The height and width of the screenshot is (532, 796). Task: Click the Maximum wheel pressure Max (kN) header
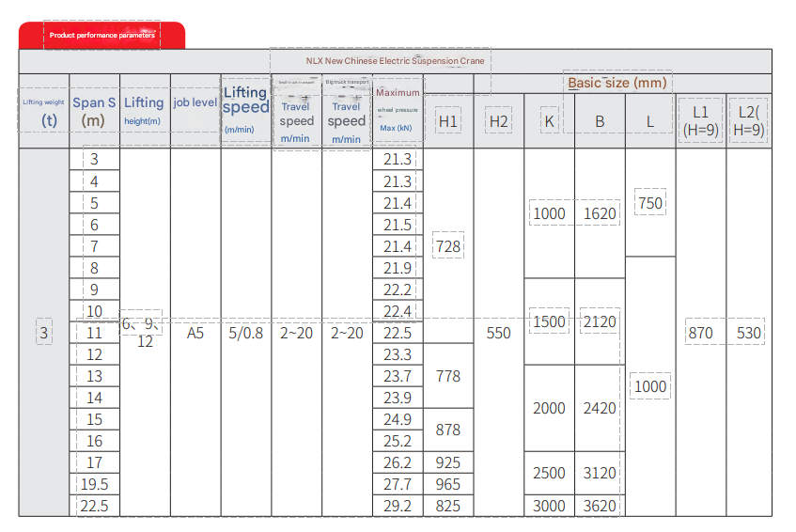(398, 110)
